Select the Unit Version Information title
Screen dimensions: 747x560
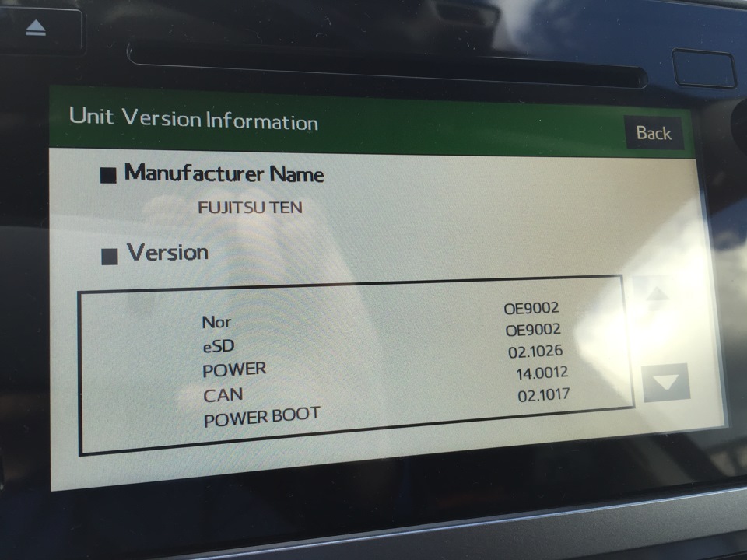[x=194, y=118]
